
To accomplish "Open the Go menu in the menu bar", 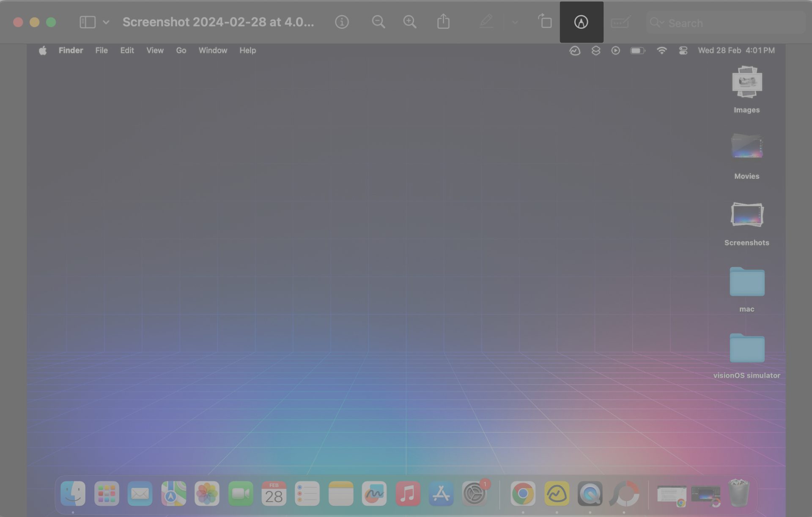I will point(181,50).
